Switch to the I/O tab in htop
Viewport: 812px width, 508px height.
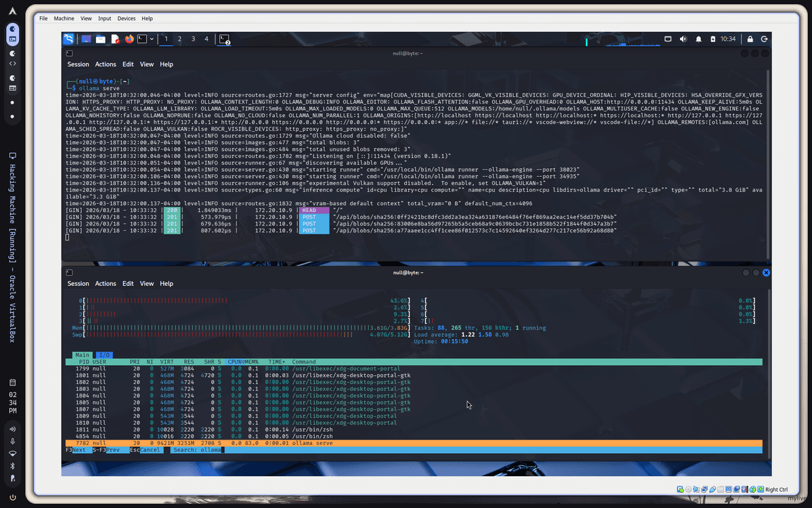[104, 355]
